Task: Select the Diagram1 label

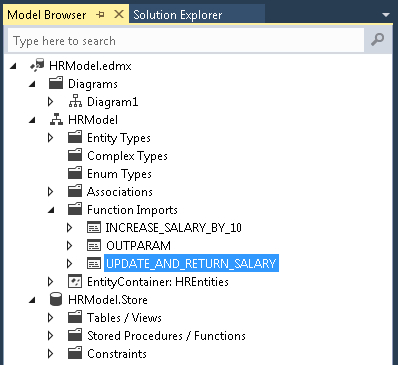Action: click(112, 102)
